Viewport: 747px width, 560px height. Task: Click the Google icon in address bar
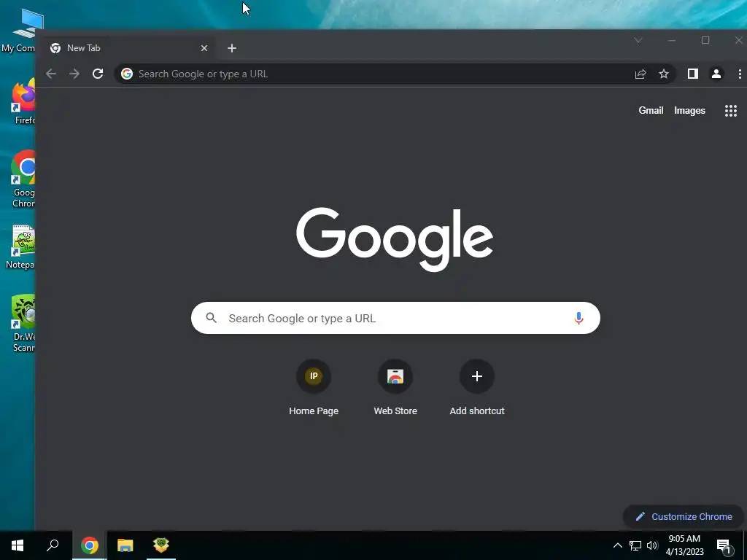click(x=127, y=74)
